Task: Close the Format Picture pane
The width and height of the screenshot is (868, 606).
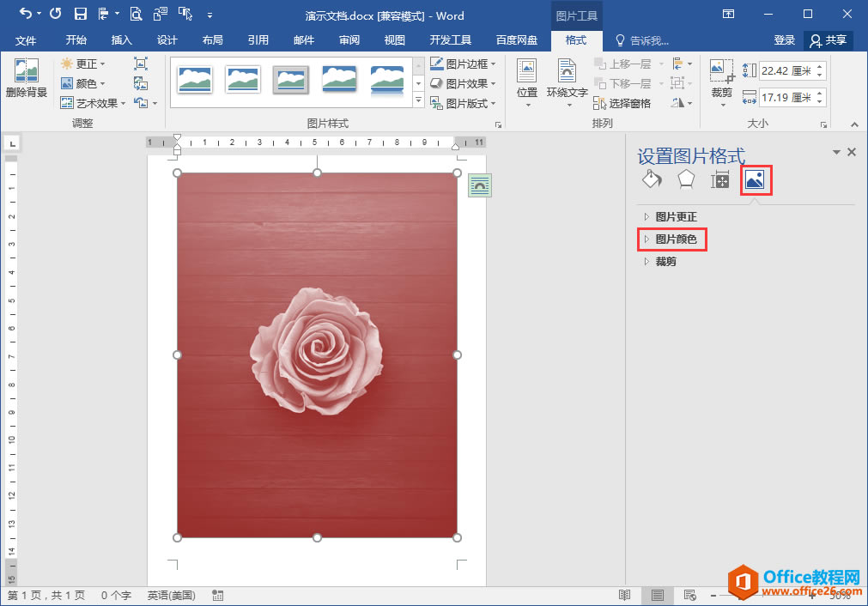Action: coord(852,152)
